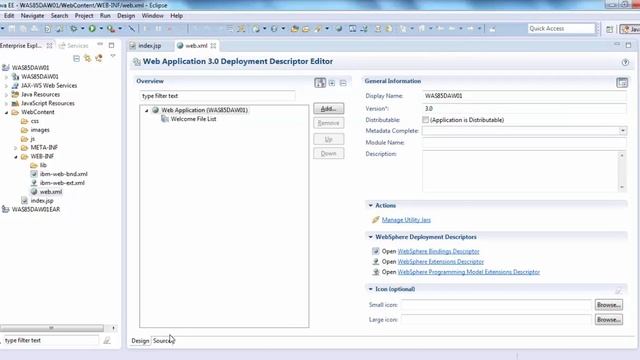Click the Run External Tools toolbar icon
Screen dimensions: 640x360
111,29
